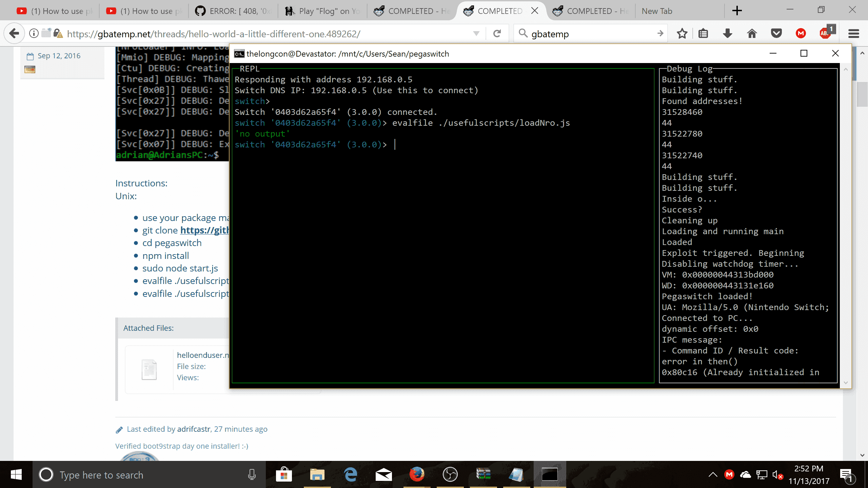Click the terminal window icon in title bar

[239, 54]
